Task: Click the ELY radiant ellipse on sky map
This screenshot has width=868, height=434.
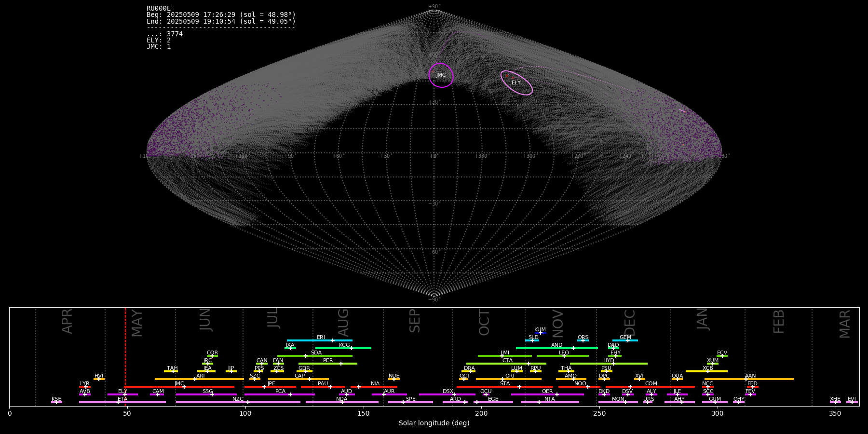Action: point(516,83)
